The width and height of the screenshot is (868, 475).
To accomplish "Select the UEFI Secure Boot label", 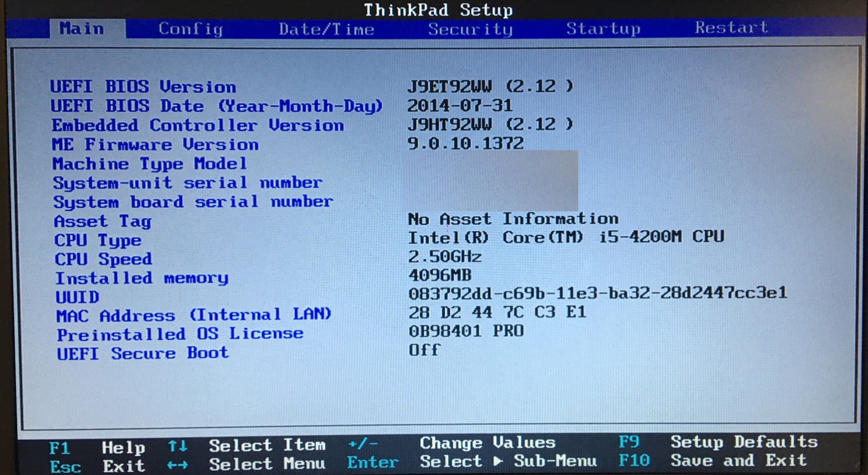I will click(142, 353).
